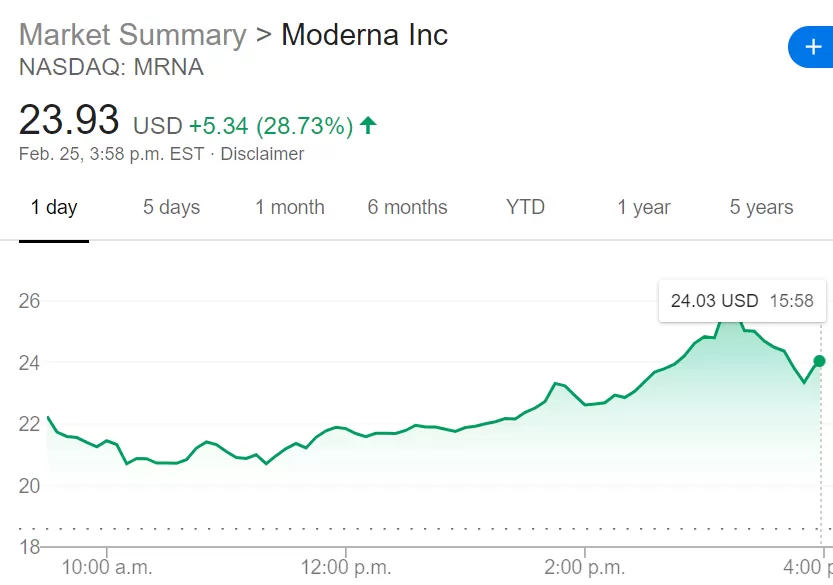Select the YTD tab
This screenshot has height=585, width=833.
pyautogui.click(x=525, y=207)
